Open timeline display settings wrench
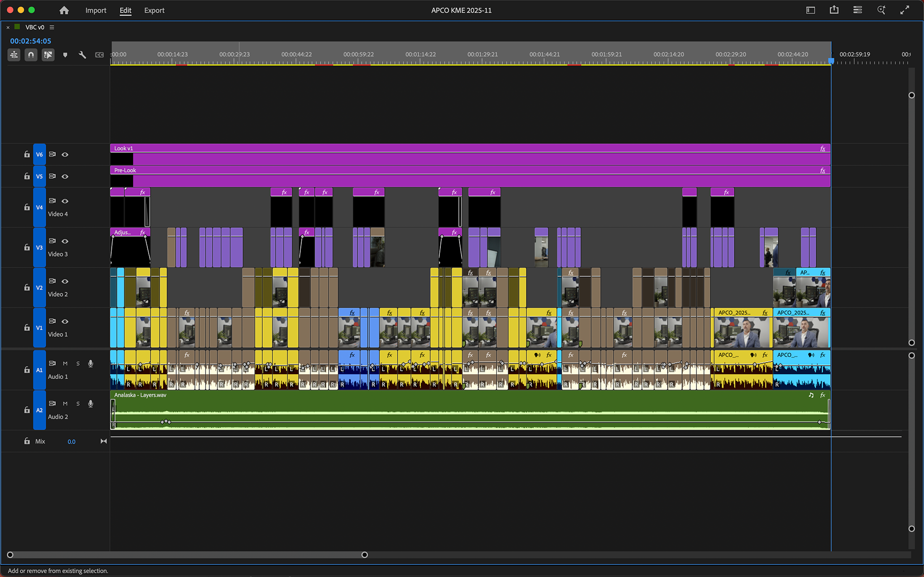Viewport: 924px width, 577px height. (x=82, y=55)
